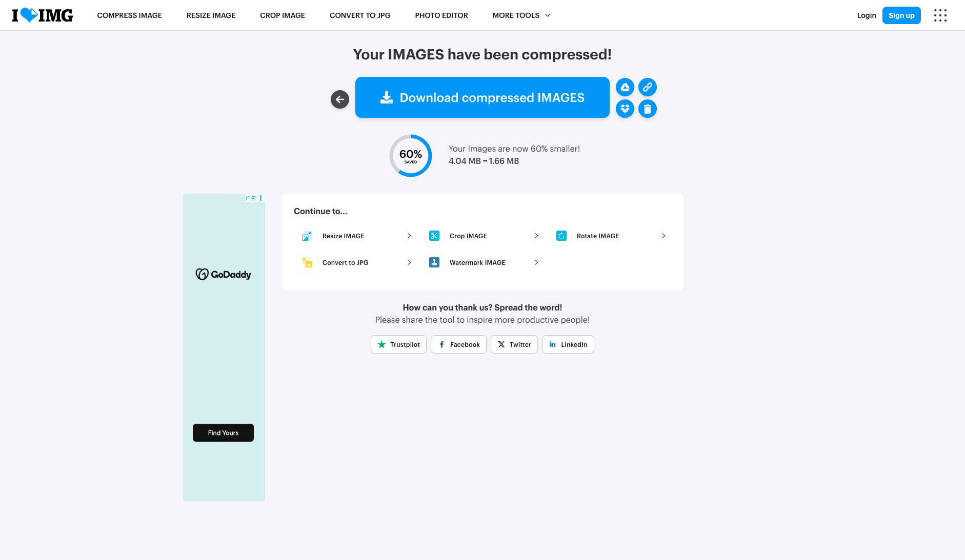Viewport: 965px width, 560px height.
Task: Share on Facebook button
Action: coord(458,344)
